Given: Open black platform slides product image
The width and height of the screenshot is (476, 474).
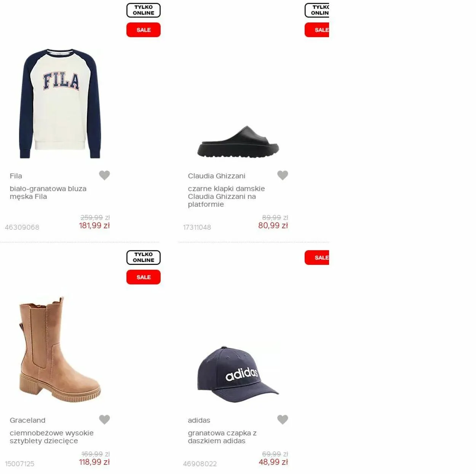Looking at the screenshot, I should (x=238, y=141).
